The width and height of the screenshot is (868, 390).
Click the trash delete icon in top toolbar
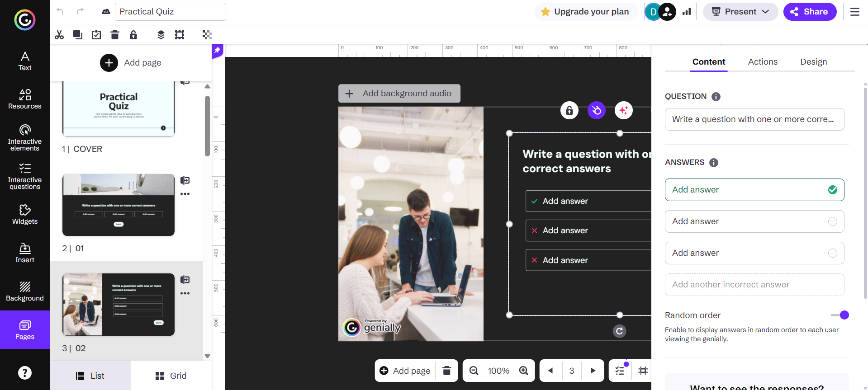[115, 35]
